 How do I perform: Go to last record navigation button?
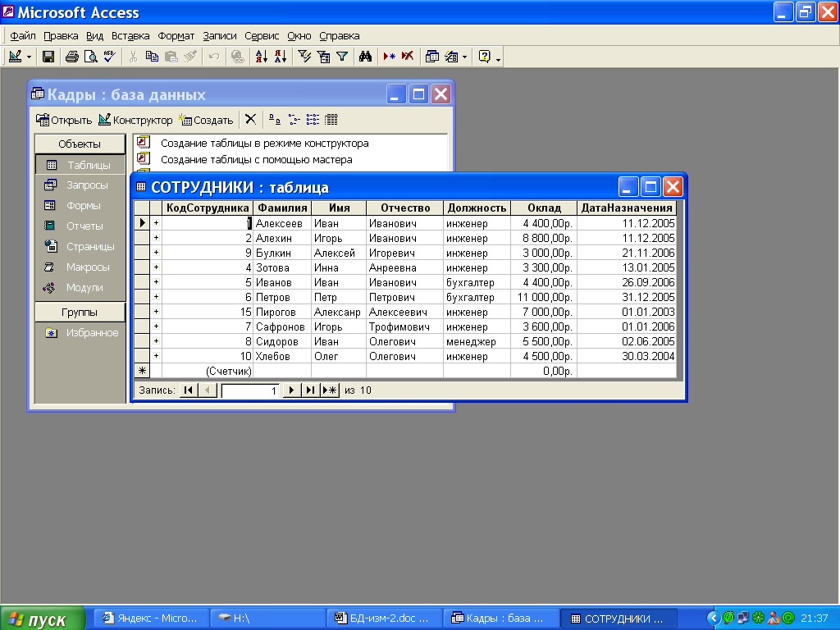310,390
